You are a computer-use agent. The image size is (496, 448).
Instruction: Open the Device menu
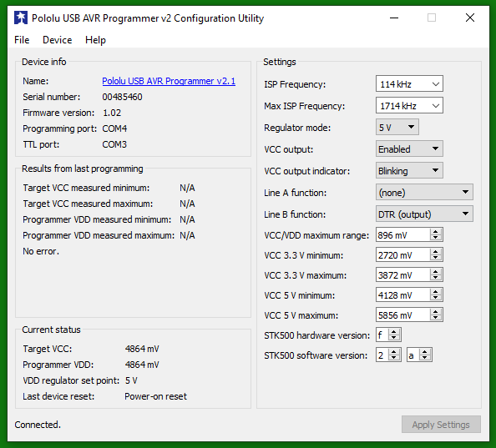click(58, 40)
